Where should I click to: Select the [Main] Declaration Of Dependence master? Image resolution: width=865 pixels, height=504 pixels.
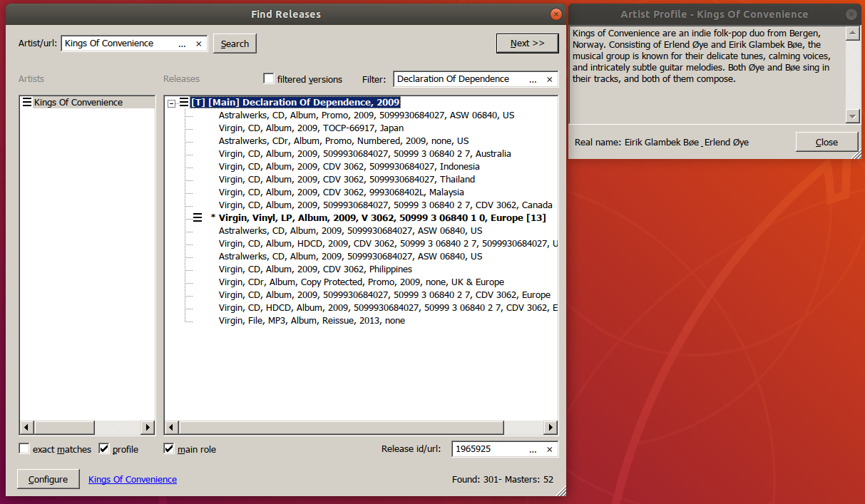pyautogui.click(x=295, y=103)
